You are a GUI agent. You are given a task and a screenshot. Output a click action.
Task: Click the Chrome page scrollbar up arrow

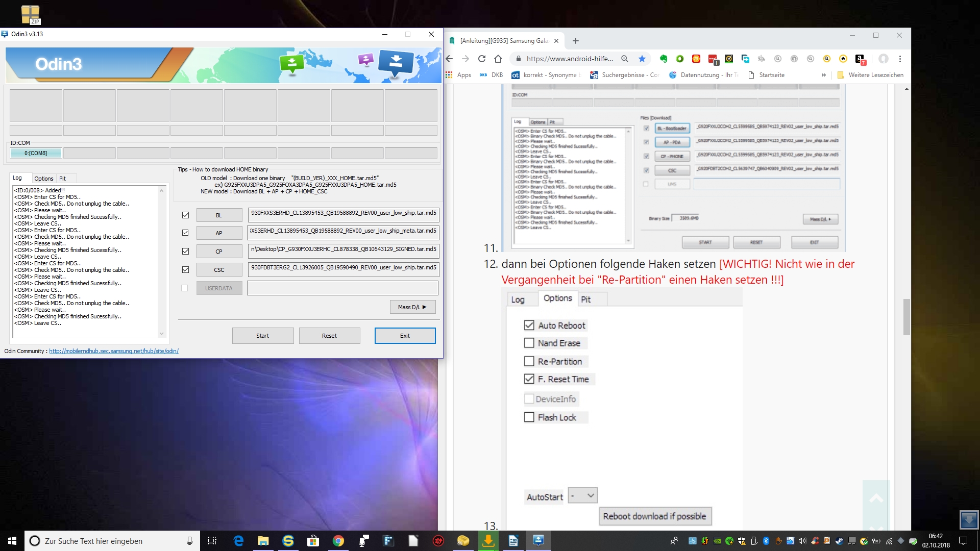click(x=906, y=89)
